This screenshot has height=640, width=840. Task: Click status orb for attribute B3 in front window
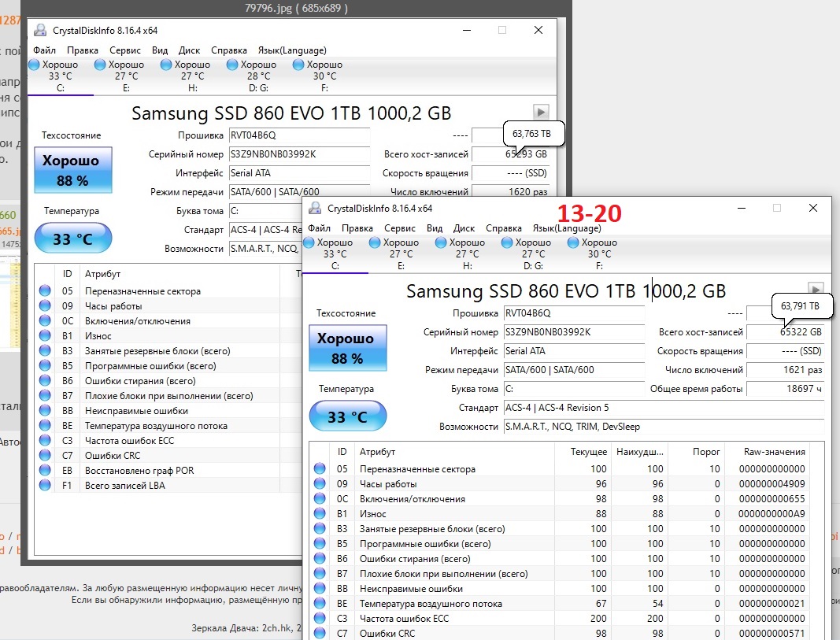click(320, 528)
